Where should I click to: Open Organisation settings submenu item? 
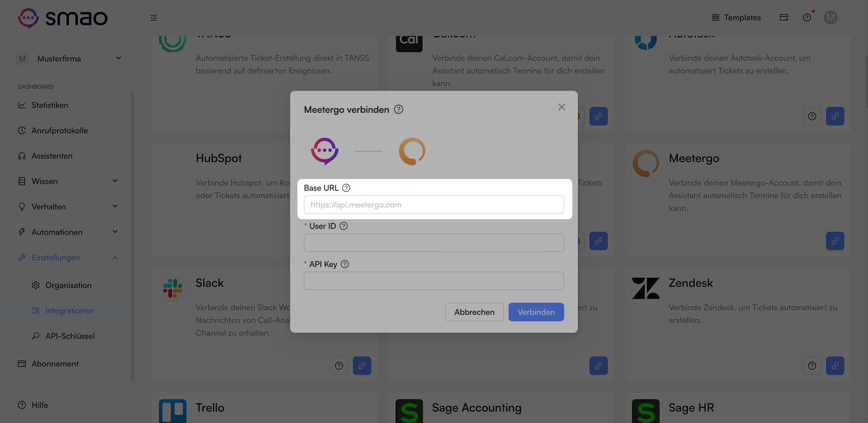(x=69, y=285)
